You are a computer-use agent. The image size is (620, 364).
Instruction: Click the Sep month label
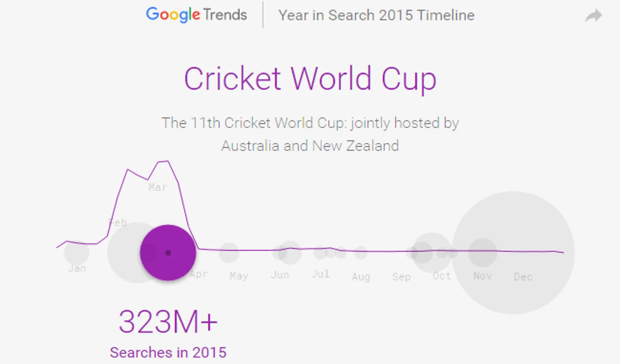coord(401,277)
